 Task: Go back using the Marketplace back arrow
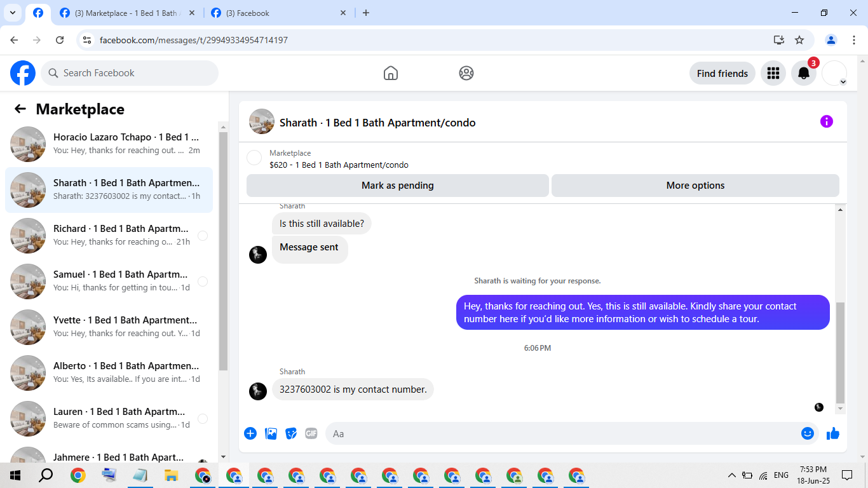(x=20, y=109)
